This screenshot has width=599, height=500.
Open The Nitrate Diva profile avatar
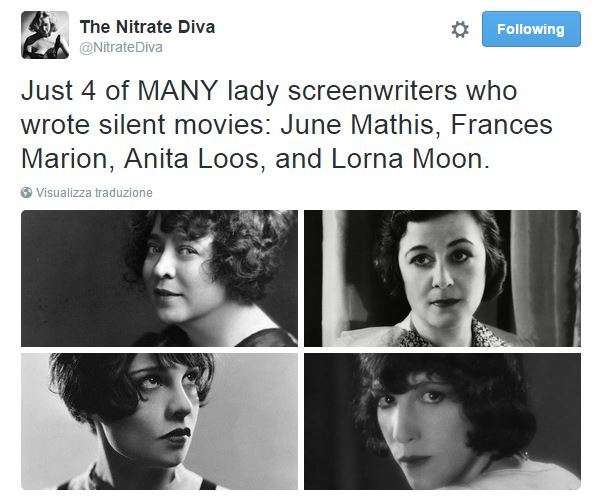click(x=45, y=35)
